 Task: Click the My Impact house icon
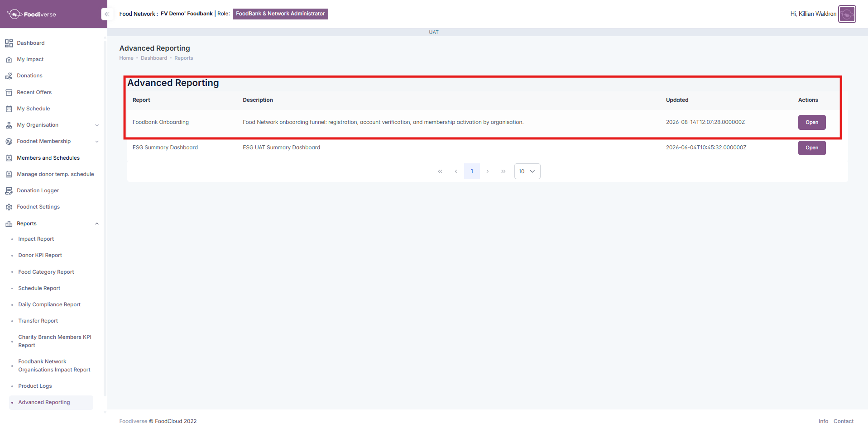9,59
